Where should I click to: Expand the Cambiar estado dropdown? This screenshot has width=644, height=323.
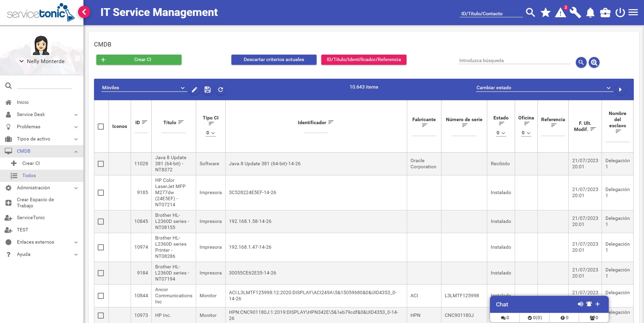click(x=608, y=88)
